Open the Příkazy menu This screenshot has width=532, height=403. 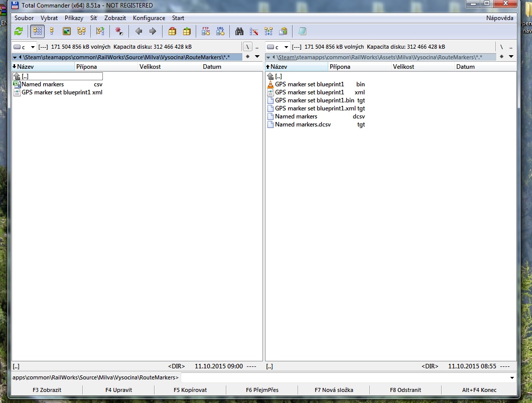coord(74,18)
